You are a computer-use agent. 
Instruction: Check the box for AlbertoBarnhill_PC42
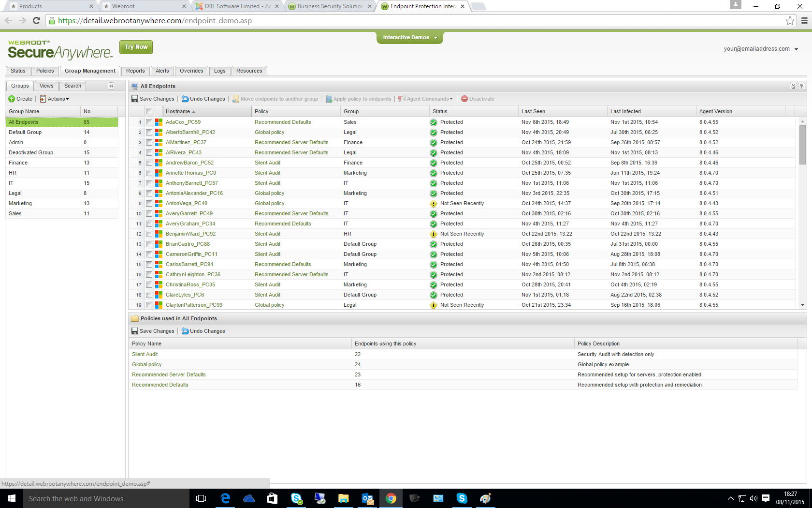coord(149,132)
